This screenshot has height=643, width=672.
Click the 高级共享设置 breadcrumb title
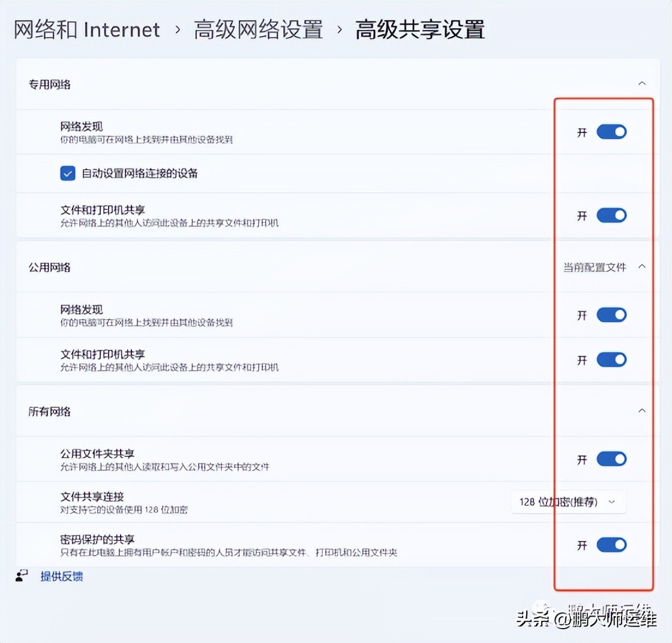click(x=420, y=29)
